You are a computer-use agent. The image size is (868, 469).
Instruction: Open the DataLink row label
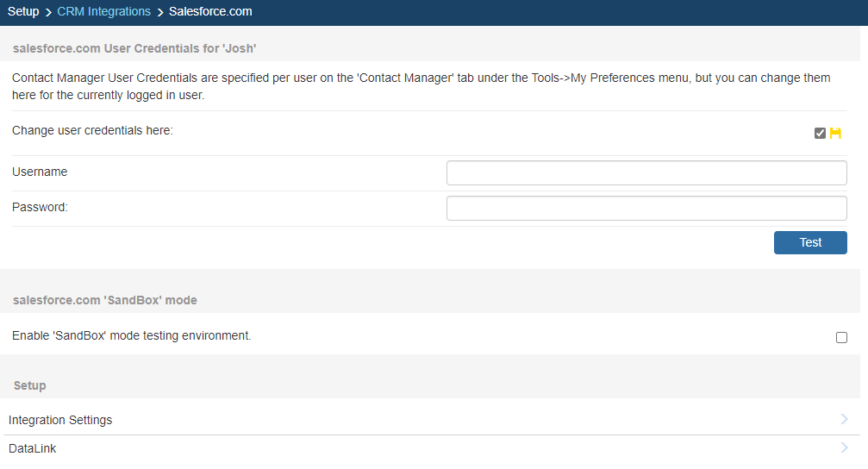coord(33,448)
